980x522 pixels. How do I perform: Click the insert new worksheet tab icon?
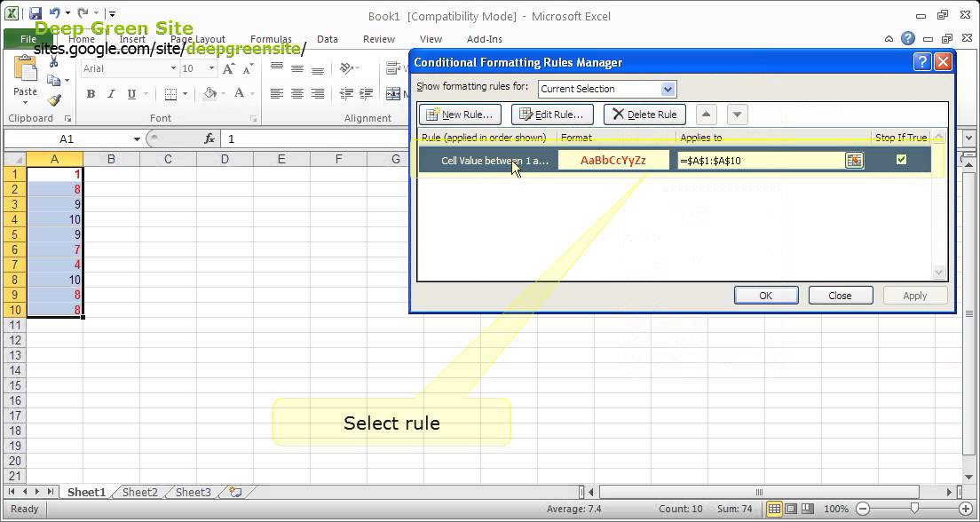235,493
